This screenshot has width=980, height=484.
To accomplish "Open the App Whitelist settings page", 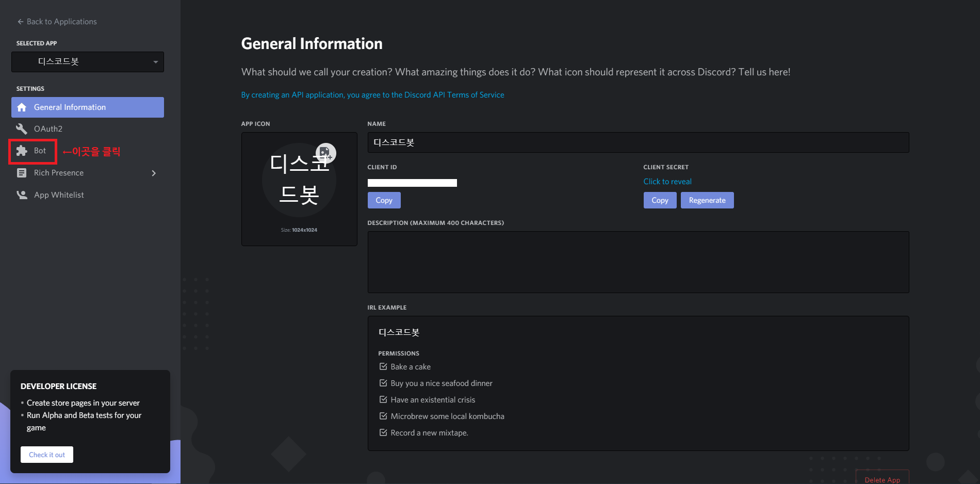I will [88, 195].
